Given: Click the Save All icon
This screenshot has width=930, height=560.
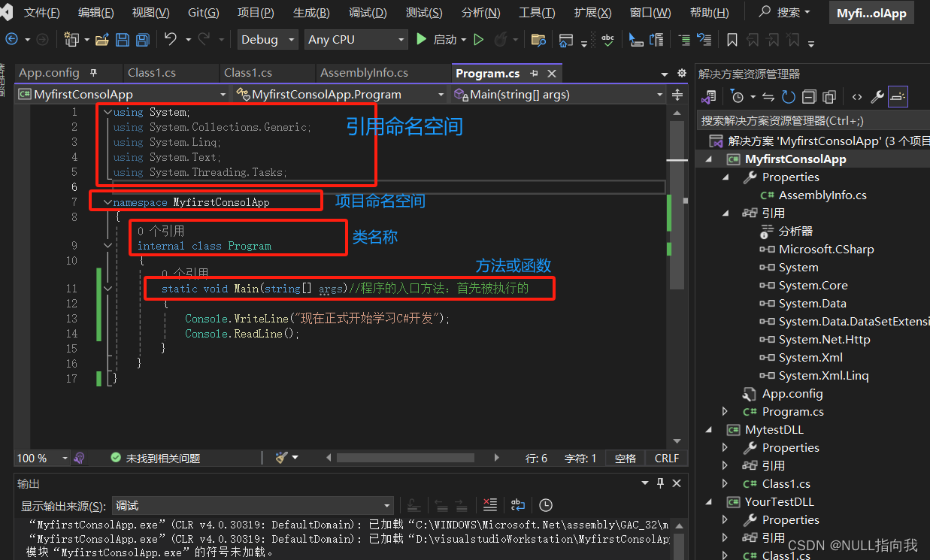Looking at the screenshot, I should [x=141, y=39].
